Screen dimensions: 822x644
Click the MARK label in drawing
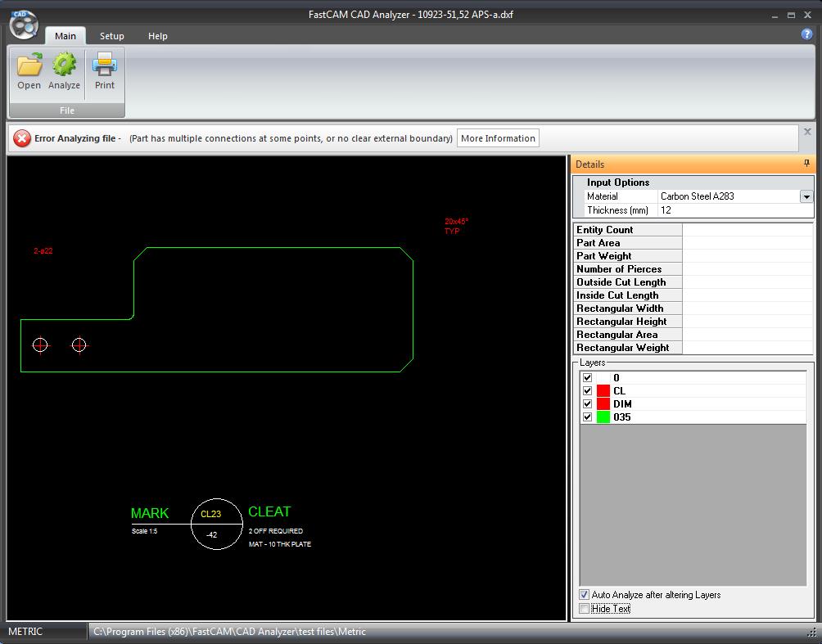point(150,513)
